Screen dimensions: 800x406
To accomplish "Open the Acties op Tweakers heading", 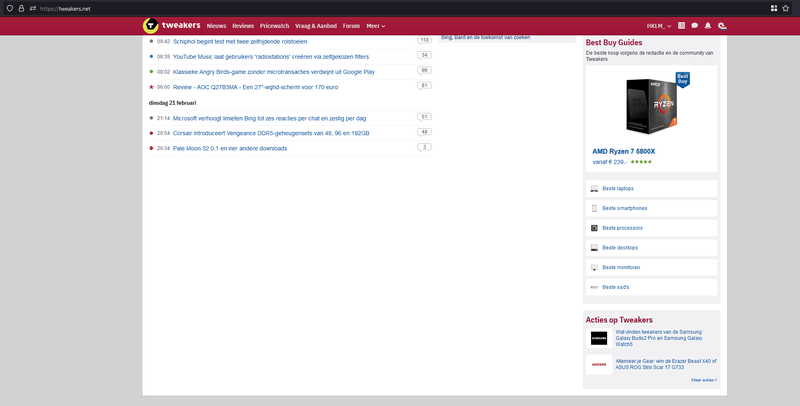I will (x=619, y=320).
